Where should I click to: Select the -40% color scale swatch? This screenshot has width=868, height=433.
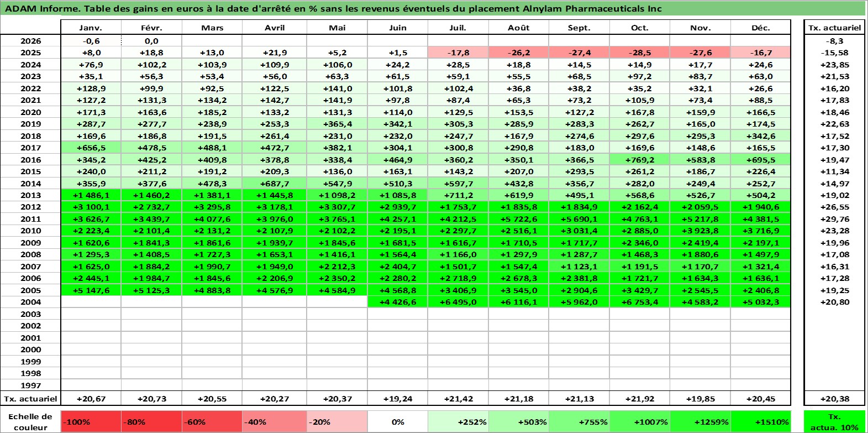coord(275,421)
